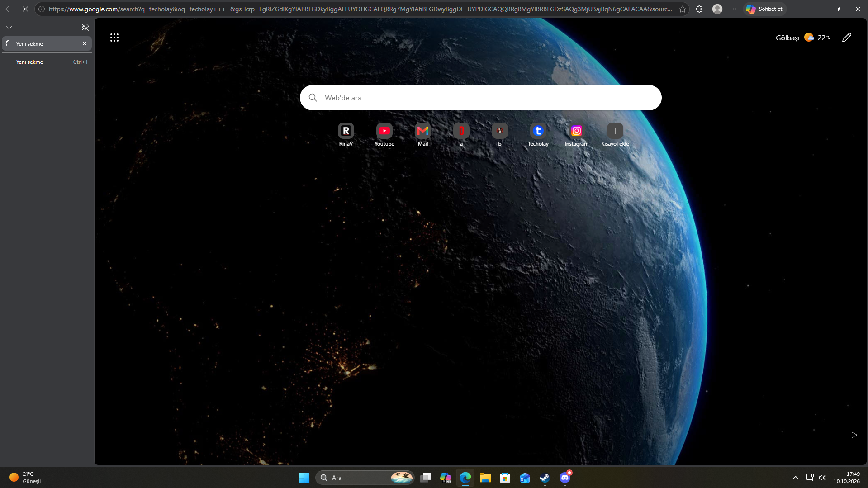This screenshot has height=488, width=868.
Task: Customize page with the pencil icon
Action: tap(846, 38)
